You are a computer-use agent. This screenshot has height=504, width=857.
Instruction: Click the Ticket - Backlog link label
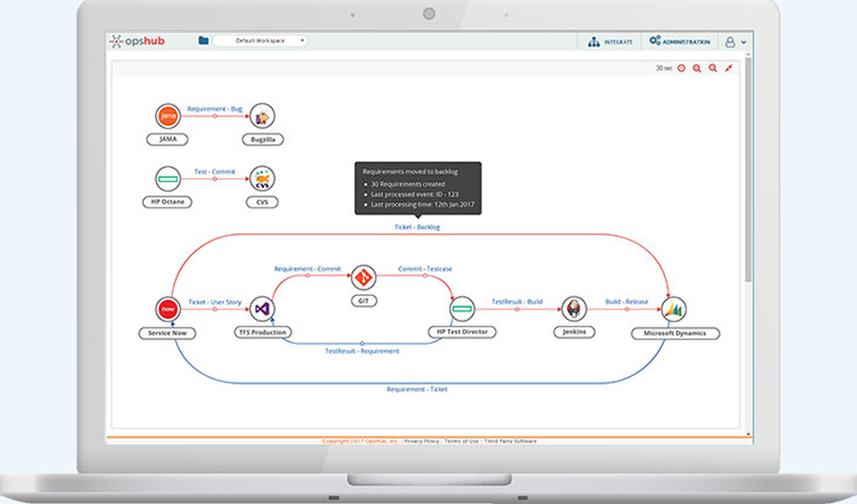[x=417, y=227]
